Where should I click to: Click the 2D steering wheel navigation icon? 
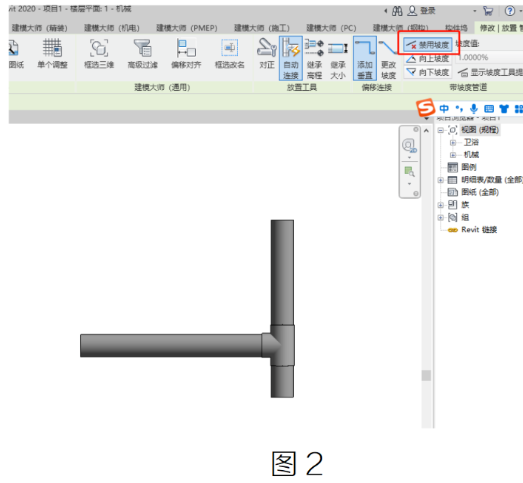point(409,146)
